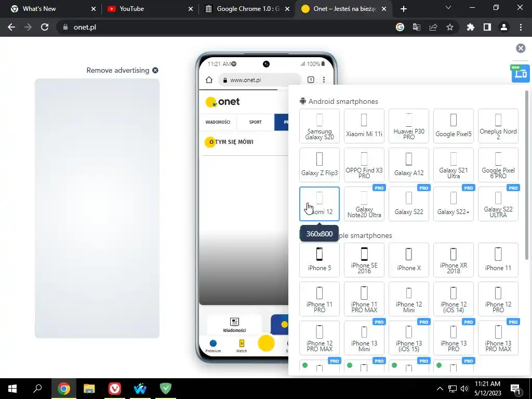Switch to the Google Chrome 1.0 tab
The image size is (532, 399).
pyautogui.click(x=247, y=9)
